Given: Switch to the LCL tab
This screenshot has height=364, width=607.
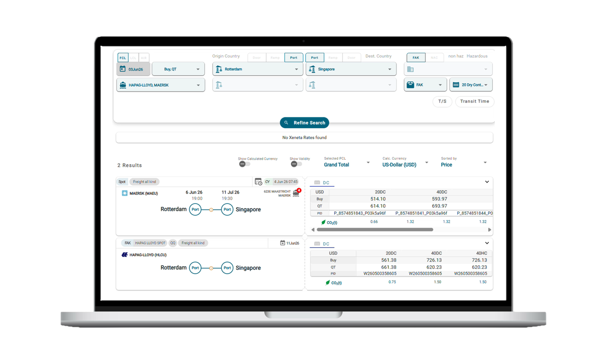Looking at the screenshot, I should (133, 58).
